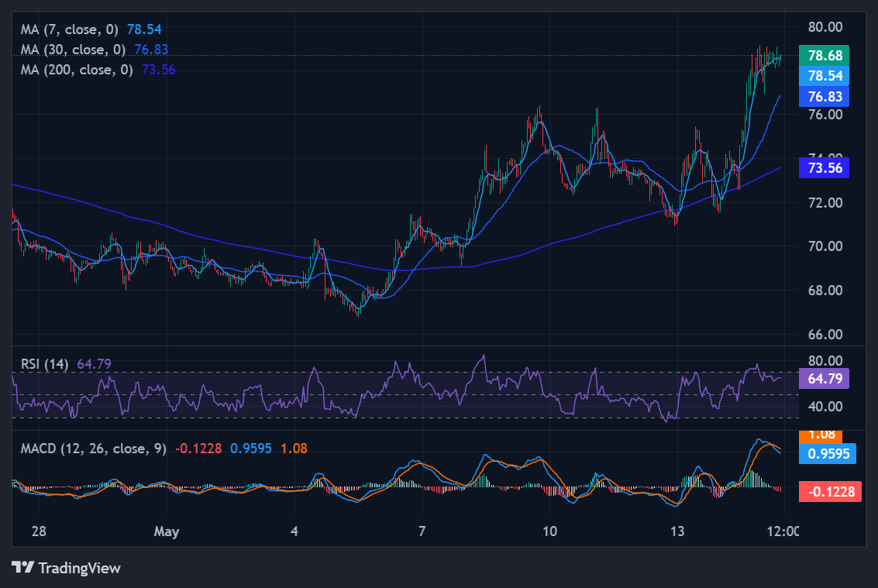Click the 12:00 label on time axis

pos(782,531)
